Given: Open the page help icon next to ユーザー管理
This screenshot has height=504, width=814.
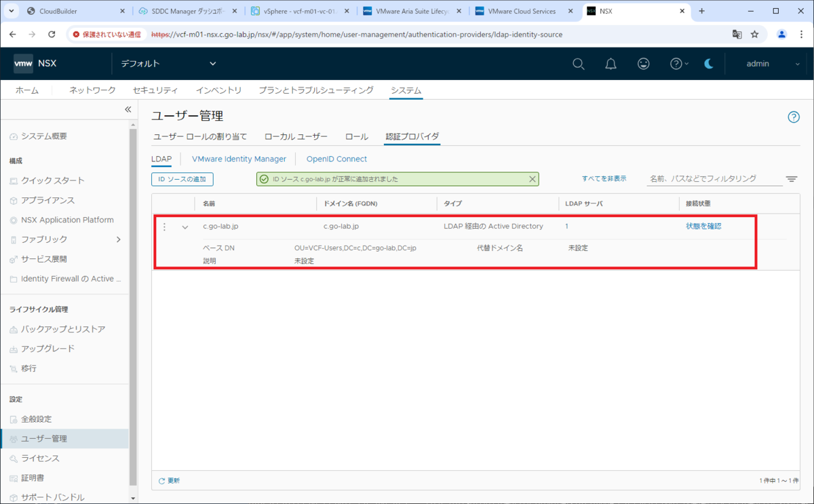Looking at the screenshot, I should pos(794,117).
